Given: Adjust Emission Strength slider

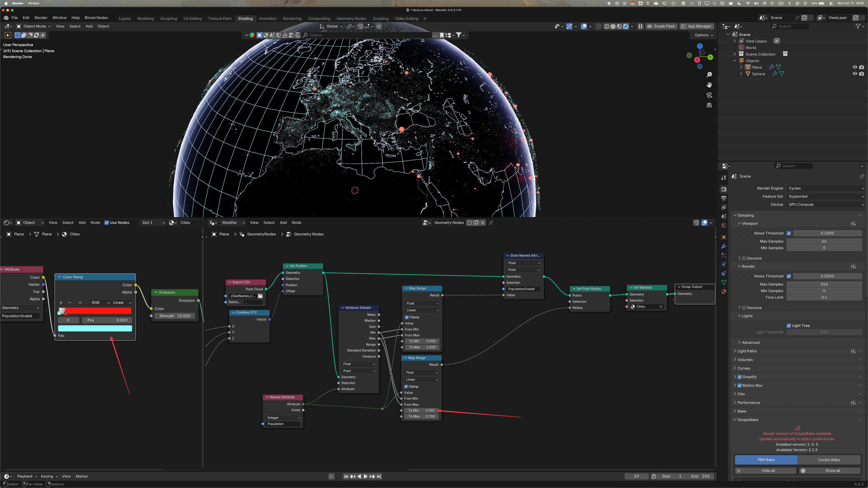Looking at the screenshot, I should coord(175,316).
